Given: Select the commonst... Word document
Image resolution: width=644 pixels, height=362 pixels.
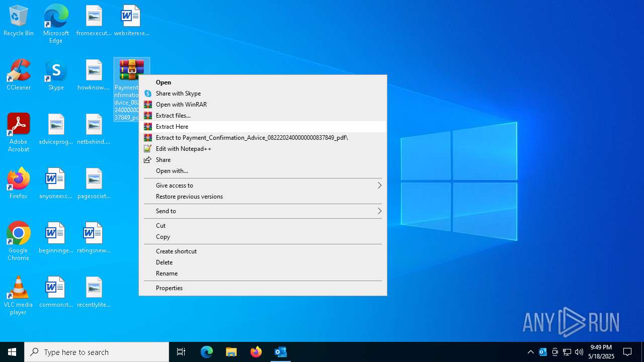Looking at the screenshot, I should pos(56,293).
